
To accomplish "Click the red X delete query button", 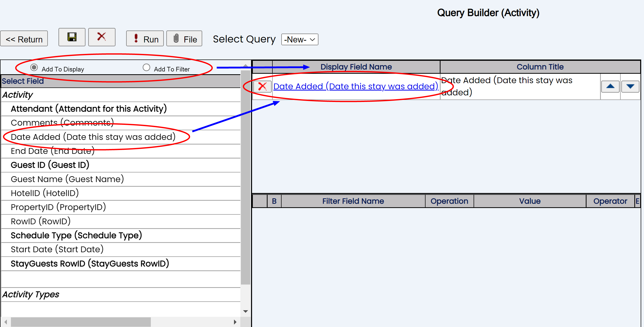I will [102, 37].
